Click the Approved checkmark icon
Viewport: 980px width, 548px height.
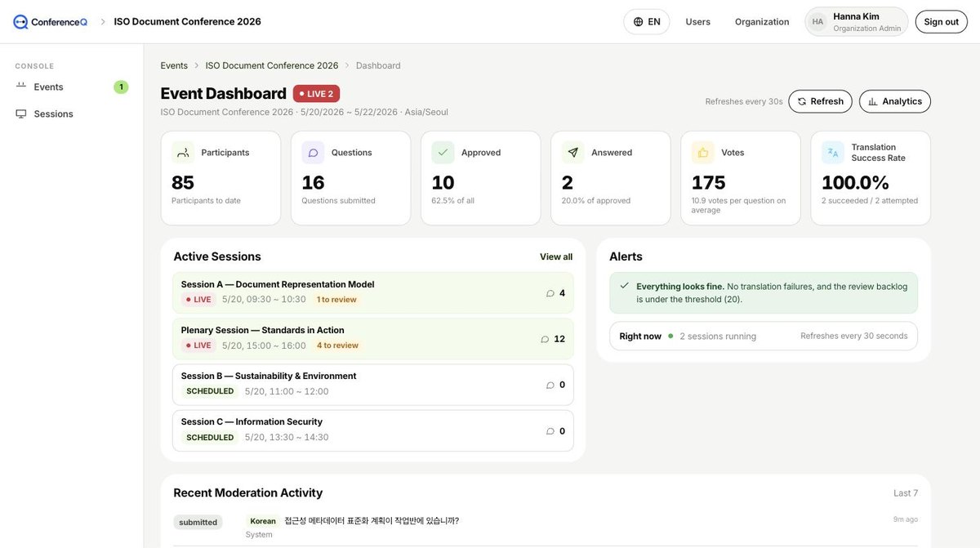(443, 153)
